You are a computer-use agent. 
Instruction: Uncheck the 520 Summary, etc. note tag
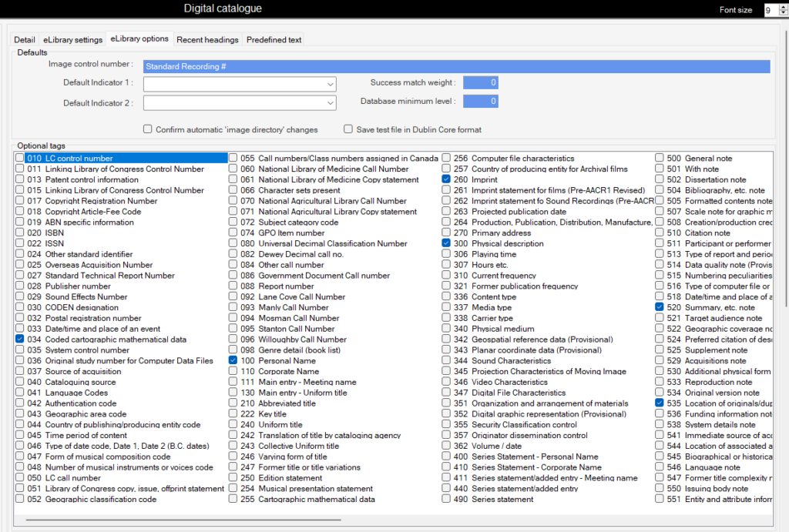(x=659, y=307)
